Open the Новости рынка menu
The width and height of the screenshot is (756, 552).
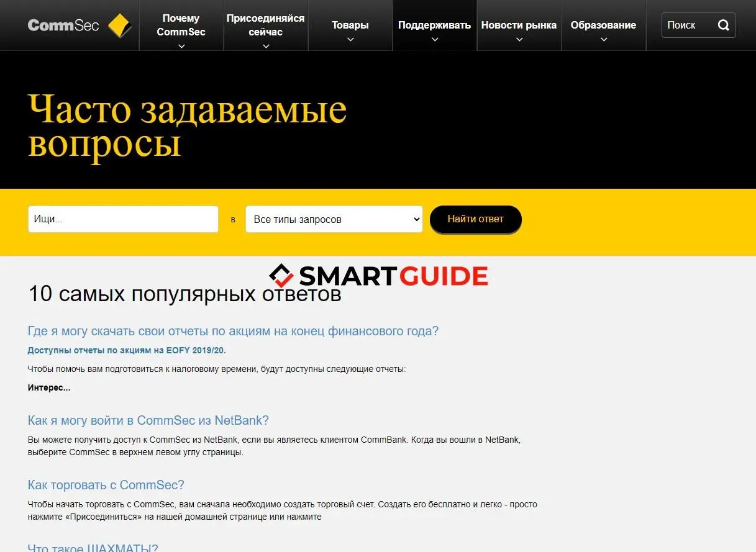(x=519, y=25)
